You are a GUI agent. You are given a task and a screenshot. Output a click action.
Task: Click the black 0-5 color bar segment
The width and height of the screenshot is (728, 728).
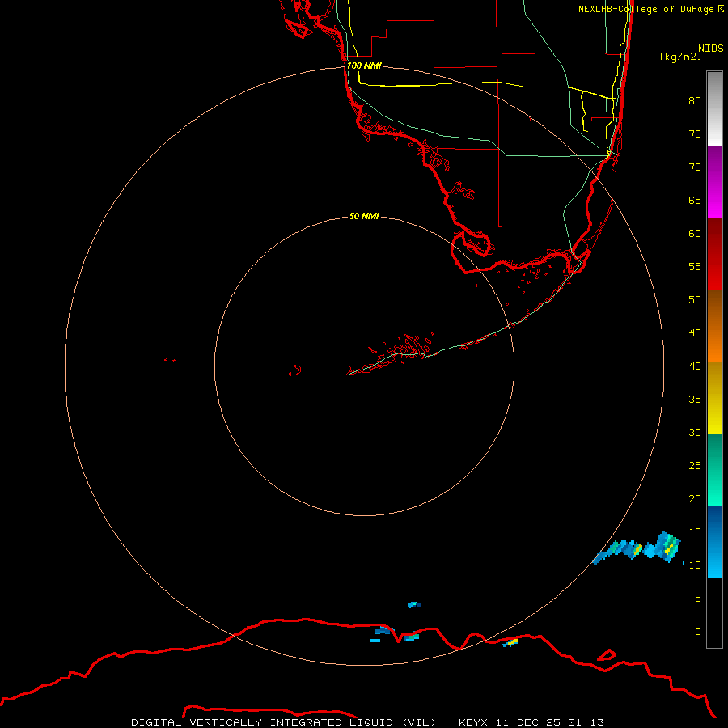click(x=714, y=613)
